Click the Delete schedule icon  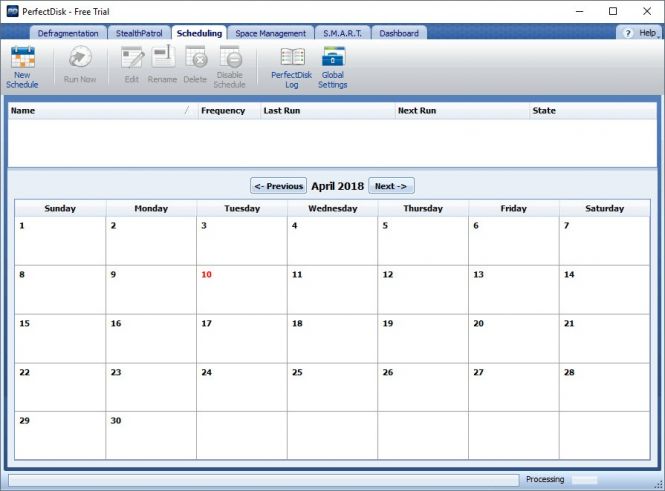[196, 64]
